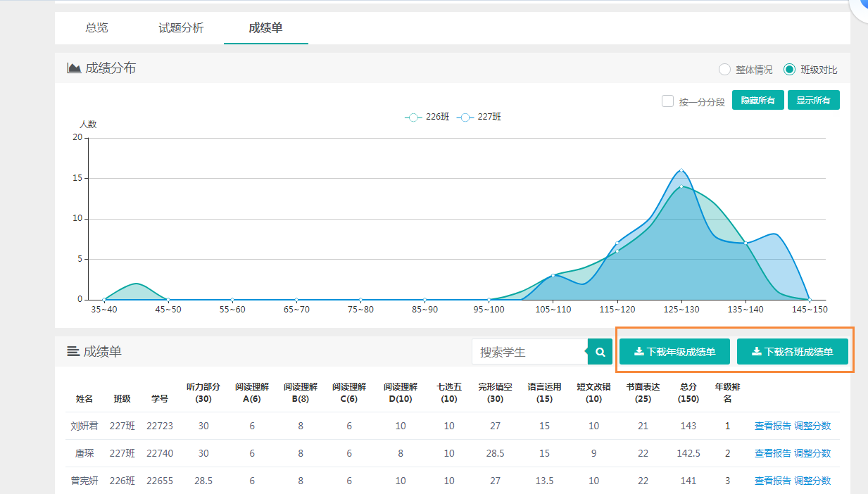Toggle the 226班 legend marker
This screenshot has height=494, width=868.
coord(413,118)
